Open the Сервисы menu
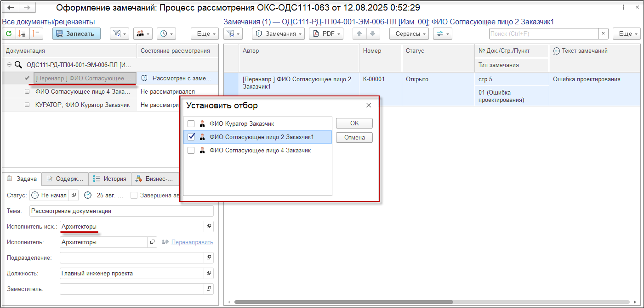 pyautogui.click(x=409, y=34)
